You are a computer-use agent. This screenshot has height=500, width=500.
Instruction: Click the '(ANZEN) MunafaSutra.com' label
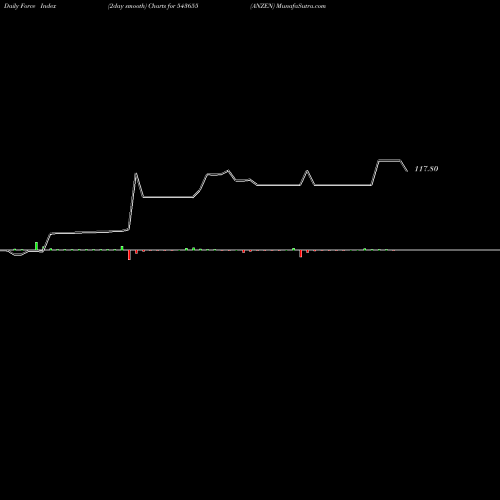pos(288,6)
